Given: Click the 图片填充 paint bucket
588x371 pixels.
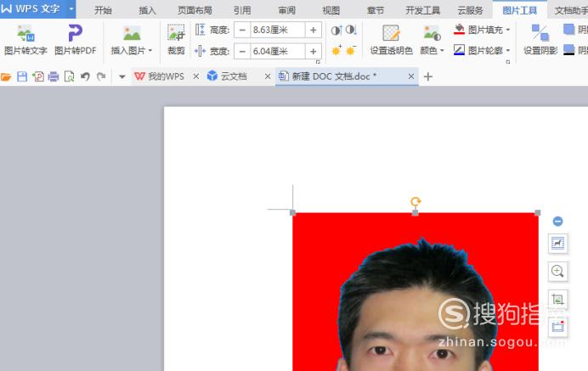Looking at the screenshot, I should [459, 29].
